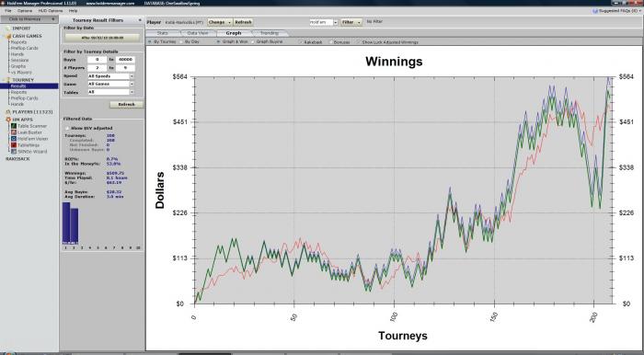Click the minimum # Players field

(x=97, y=68)
